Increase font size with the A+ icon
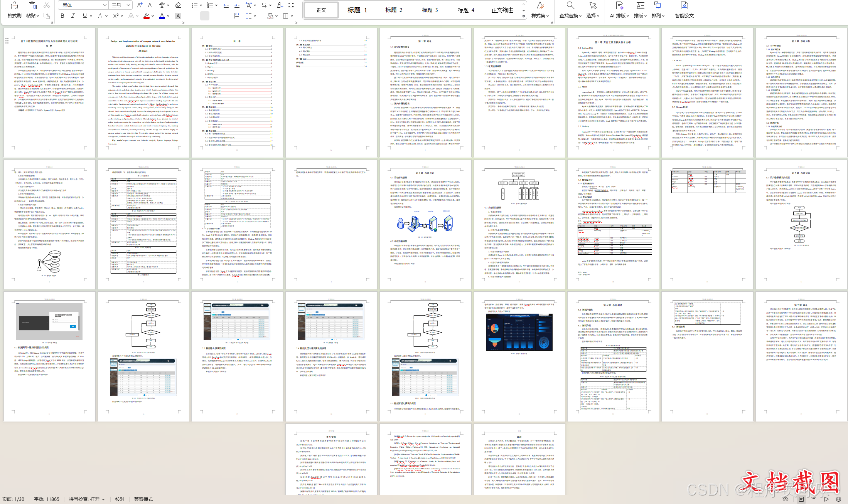848x504 pixels. [x=140, y=5]
